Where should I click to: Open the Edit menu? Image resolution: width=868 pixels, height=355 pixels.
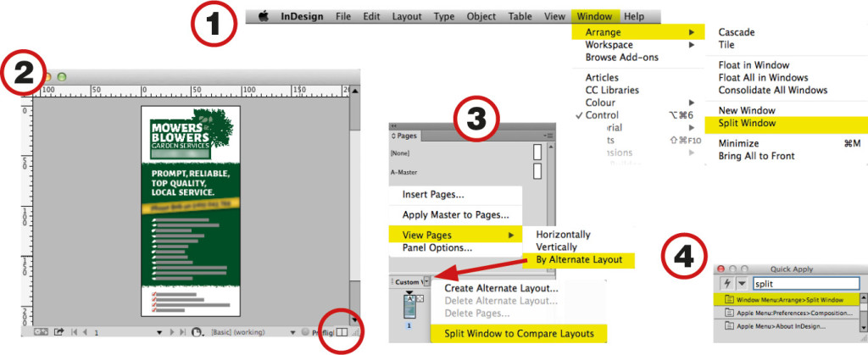point(371,17)
